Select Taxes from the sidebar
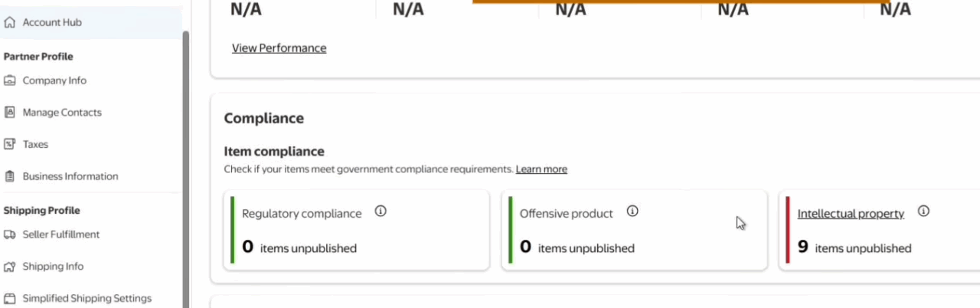This screenshot has width=980, height=308. [x=35, y=144]
